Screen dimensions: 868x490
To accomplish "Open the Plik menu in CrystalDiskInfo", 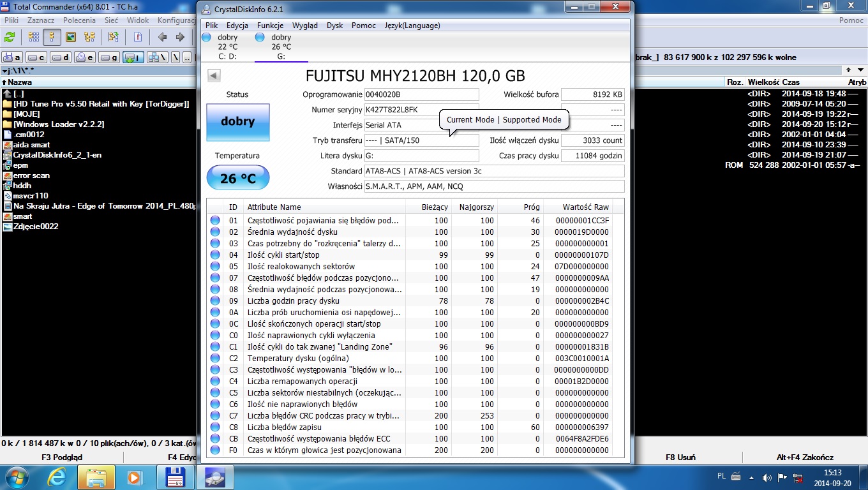I will point(212,26).
